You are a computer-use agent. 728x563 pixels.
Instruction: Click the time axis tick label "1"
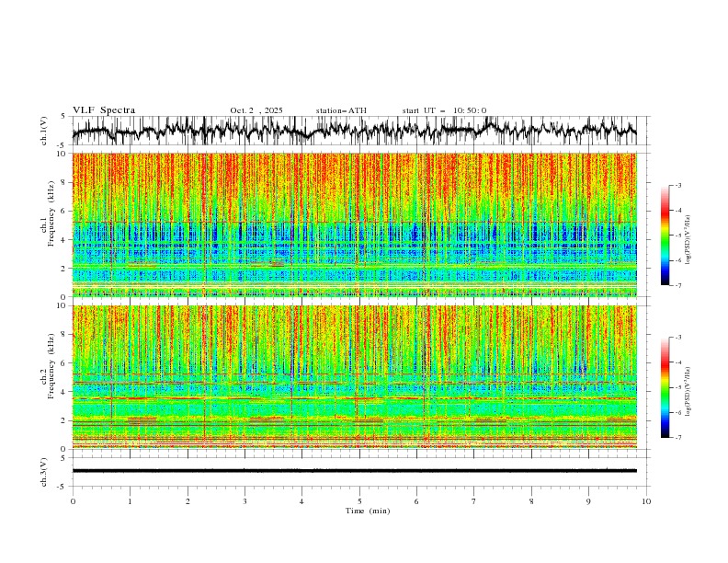pyautogui.click(x=130, y=501)
